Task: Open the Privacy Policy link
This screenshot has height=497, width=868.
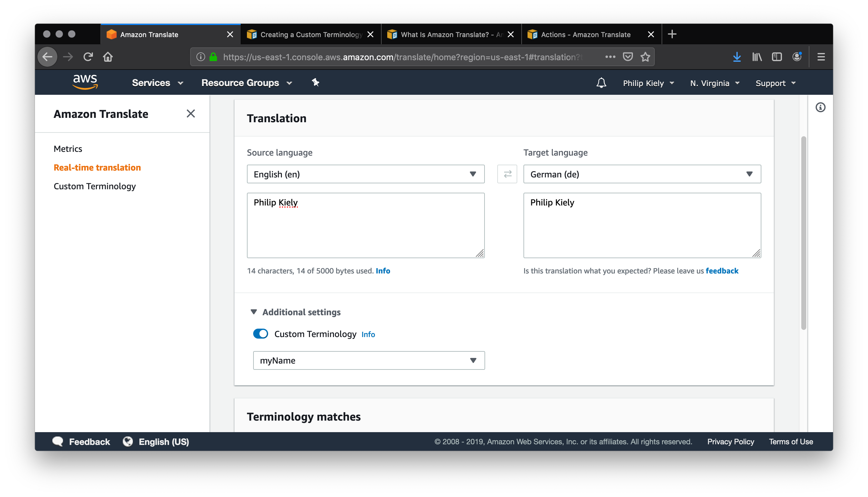Action: pos(731,442)
